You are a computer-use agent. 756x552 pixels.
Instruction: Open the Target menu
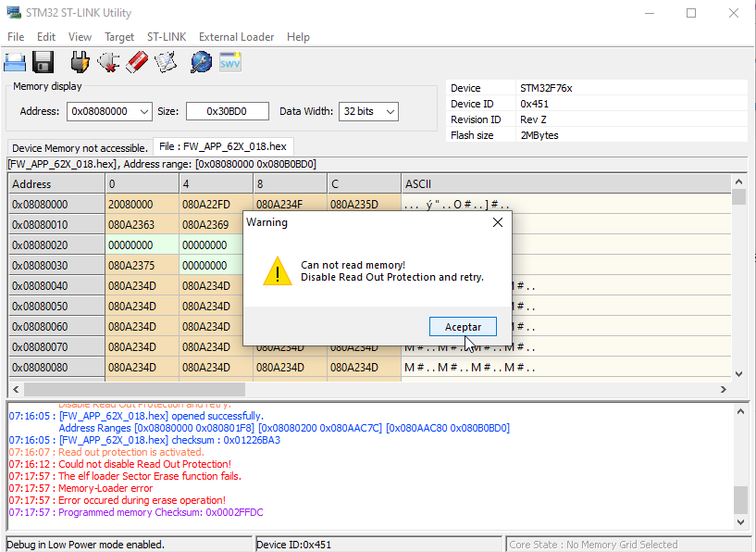coord(119,37)
